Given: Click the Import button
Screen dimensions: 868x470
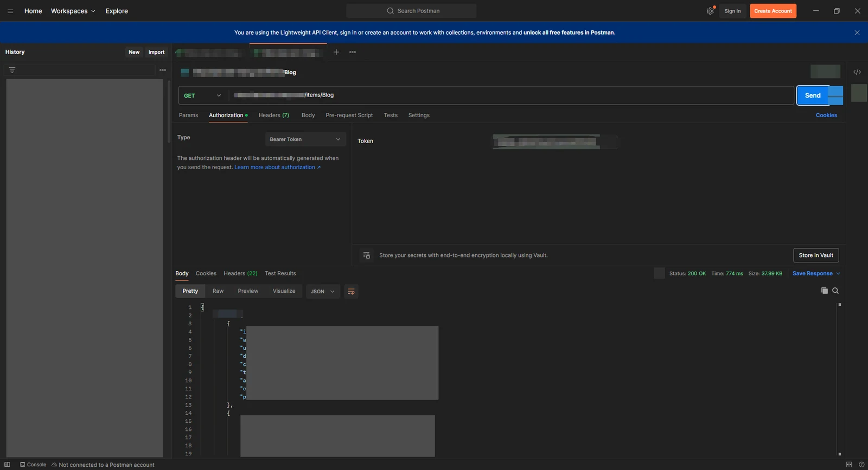Looking at the screenshot, I should [x=156, y=52].
